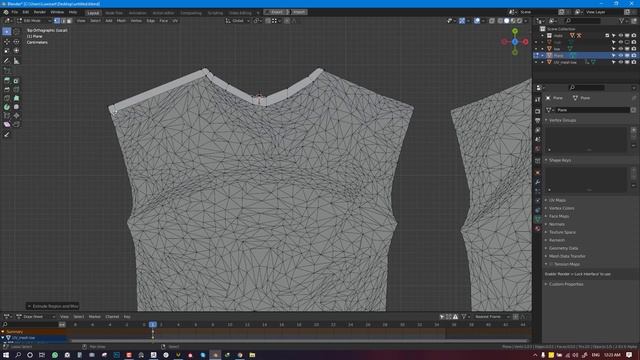Toggle X-ray view in viewport header
This screenshot has height=360, width=640.
(492, 20)
